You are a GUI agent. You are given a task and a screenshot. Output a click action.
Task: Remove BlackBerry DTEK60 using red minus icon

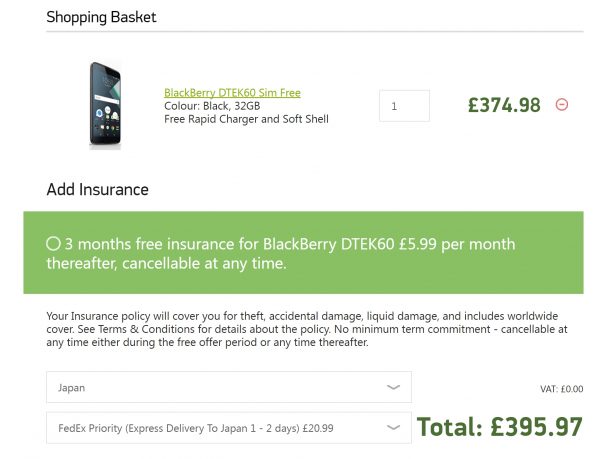pos(562,104)
